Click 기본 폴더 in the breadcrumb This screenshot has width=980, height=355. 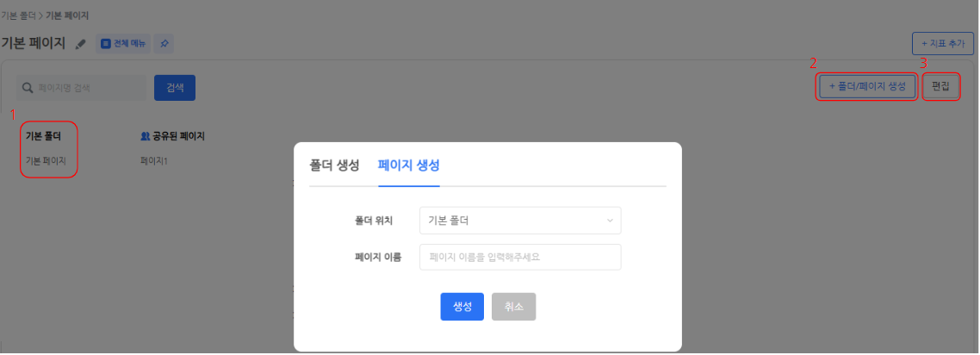pos(19,16)
